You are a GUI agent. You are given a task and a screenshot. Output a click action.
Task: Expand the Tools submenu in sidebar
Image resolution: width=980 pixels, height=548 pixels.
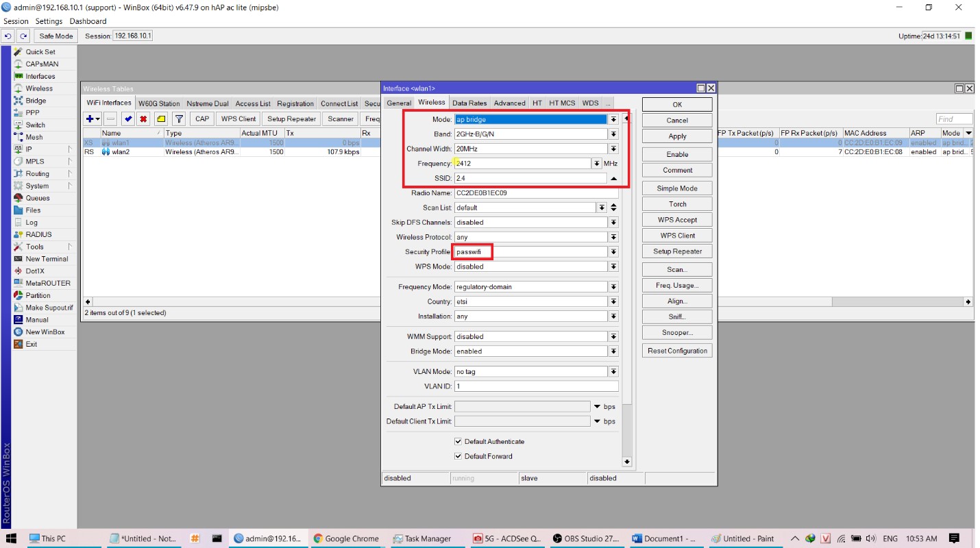[x=70, y=247]
